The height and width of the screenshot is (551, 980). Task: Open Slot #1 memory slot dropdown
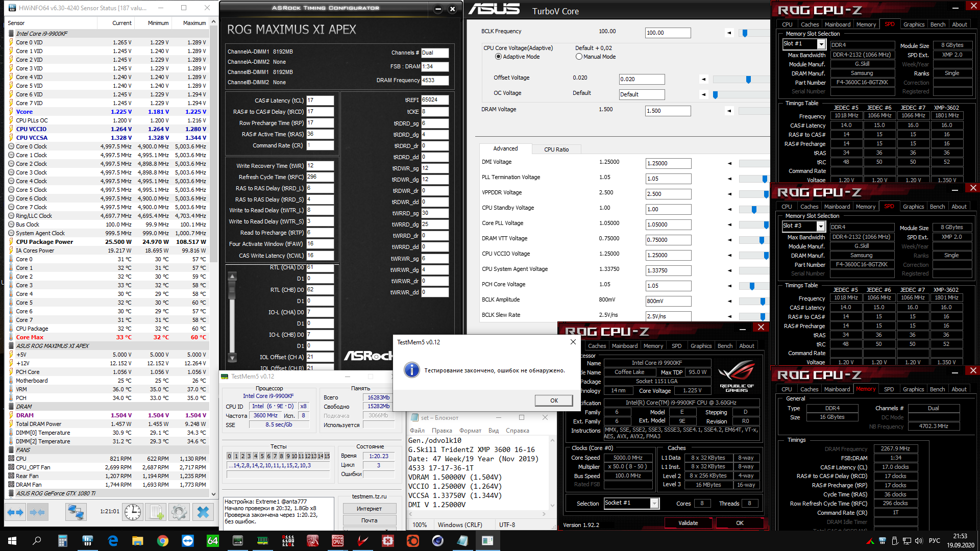coord(821,44)
